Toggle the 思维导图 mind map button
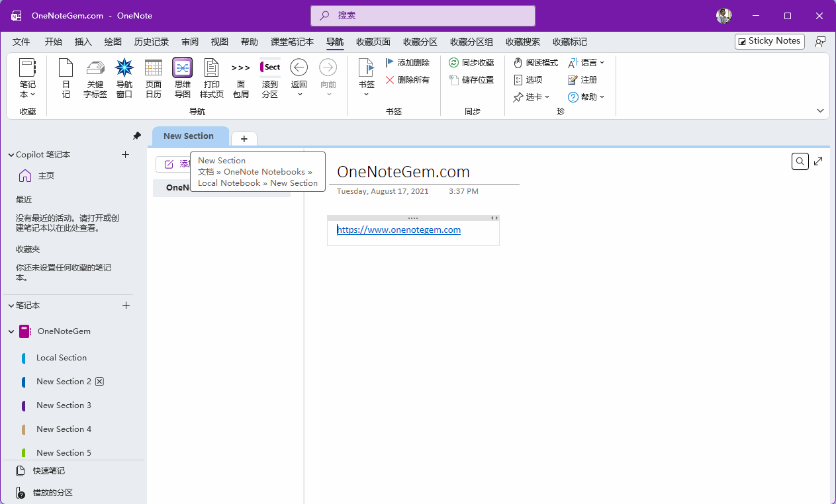 (183, 78)
